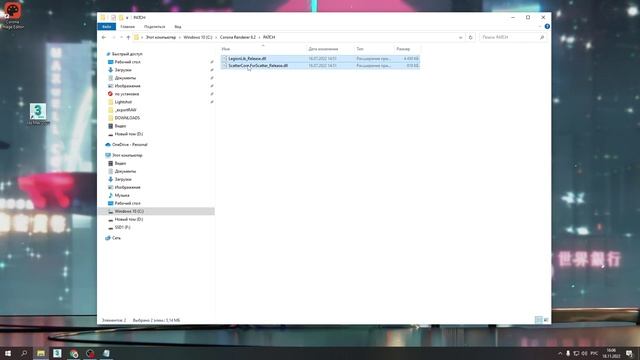
Task: Open OneDrive - Personal in the navigation pane
Action: 129,144
